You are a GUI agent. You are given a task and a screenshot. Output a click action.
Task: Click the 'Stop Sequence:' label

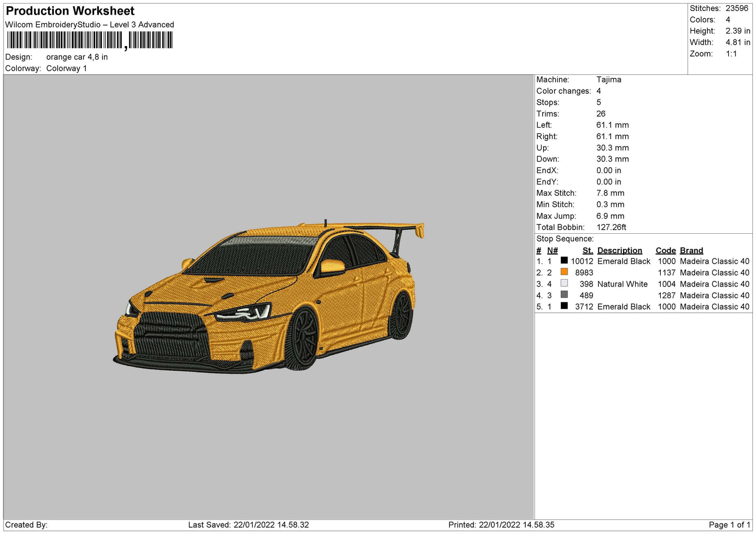(x=565, y=239)
